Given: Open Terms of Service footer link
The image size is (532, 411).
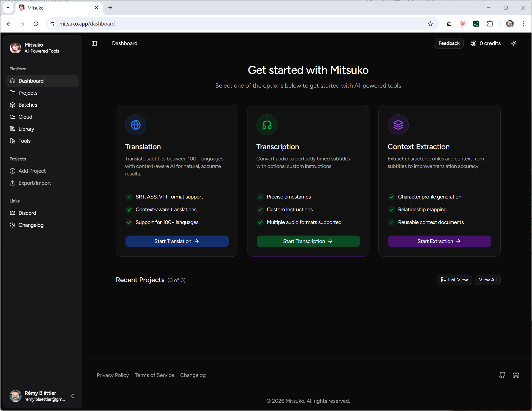Looking at the screenshot, I should tap(154, 375).
